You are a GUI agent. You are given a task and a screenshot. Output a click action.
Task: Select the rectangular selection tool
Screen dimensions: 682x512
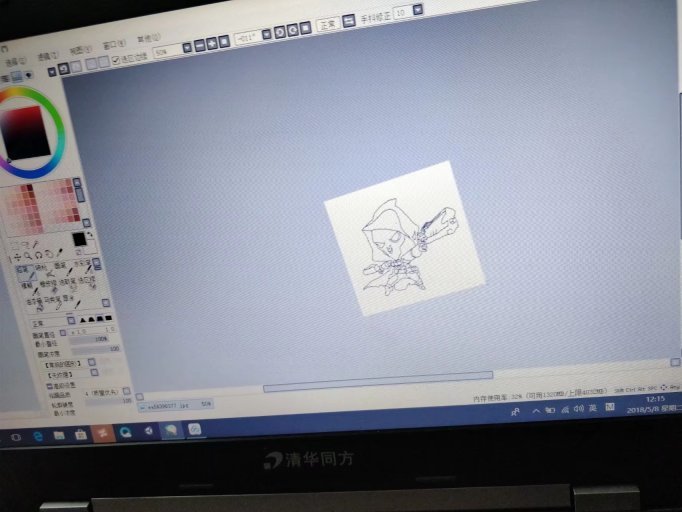tap(14, 247)
